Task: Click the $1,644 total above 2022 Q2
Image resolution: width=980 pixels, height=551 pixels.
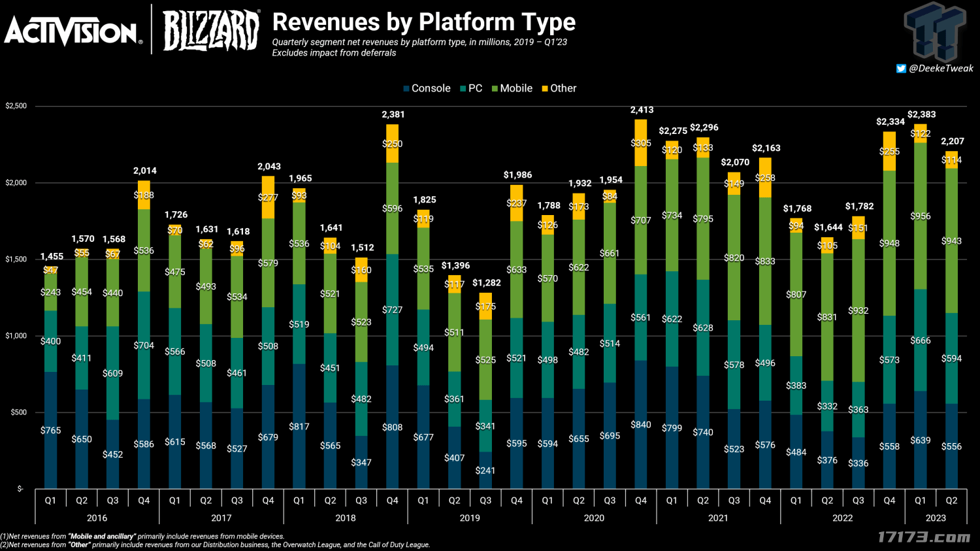Action: click(x=828, y=227)
